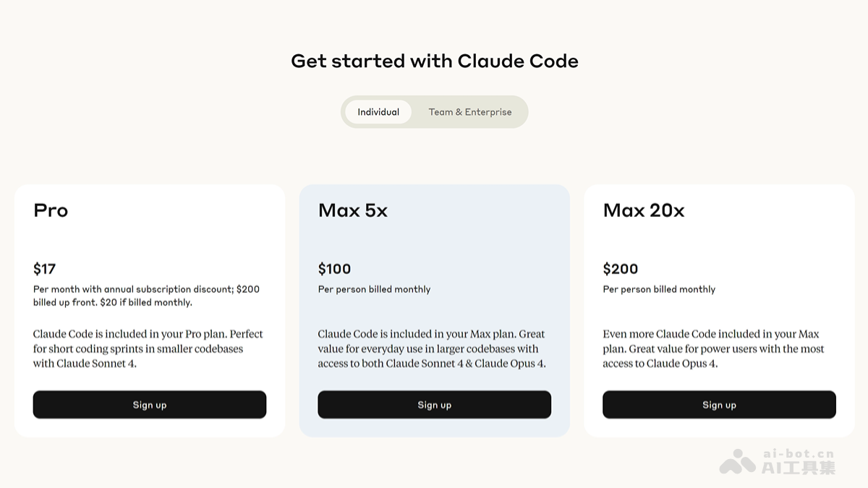Click the AI工具集 watermark logo icon
The image size is (868, 488).
tap(737, 461)
